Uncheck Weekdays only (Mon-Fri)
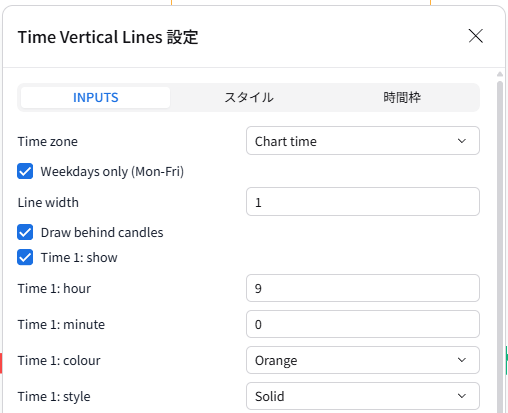The image size is (508, 413). point(25,171)
